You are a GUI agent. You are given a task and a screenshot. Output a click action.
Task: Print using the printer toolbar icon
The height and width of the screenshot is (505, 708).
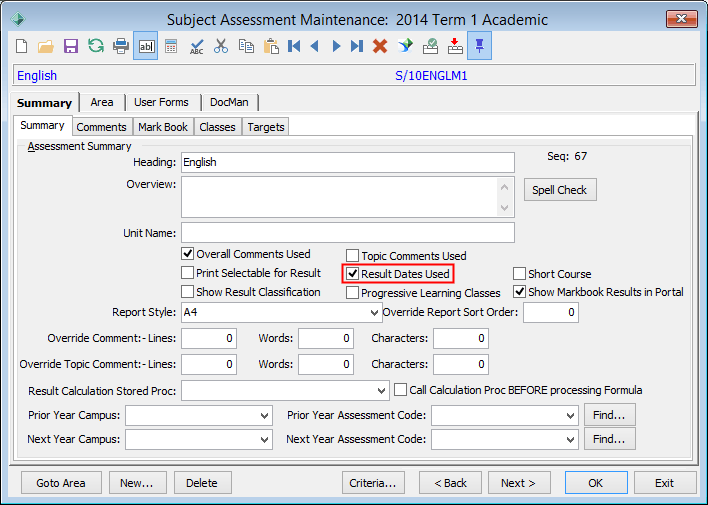pyautogui.click(x=121, y=46)
